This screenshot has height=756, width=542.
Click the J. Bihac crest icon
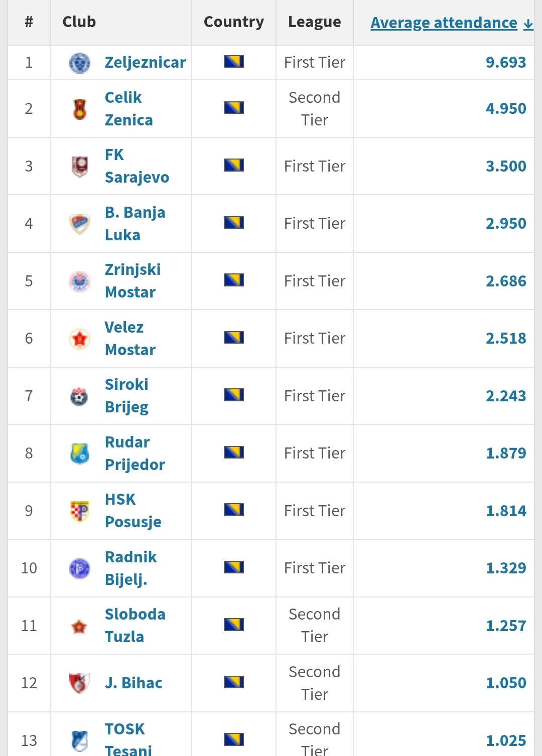point(79,683)
